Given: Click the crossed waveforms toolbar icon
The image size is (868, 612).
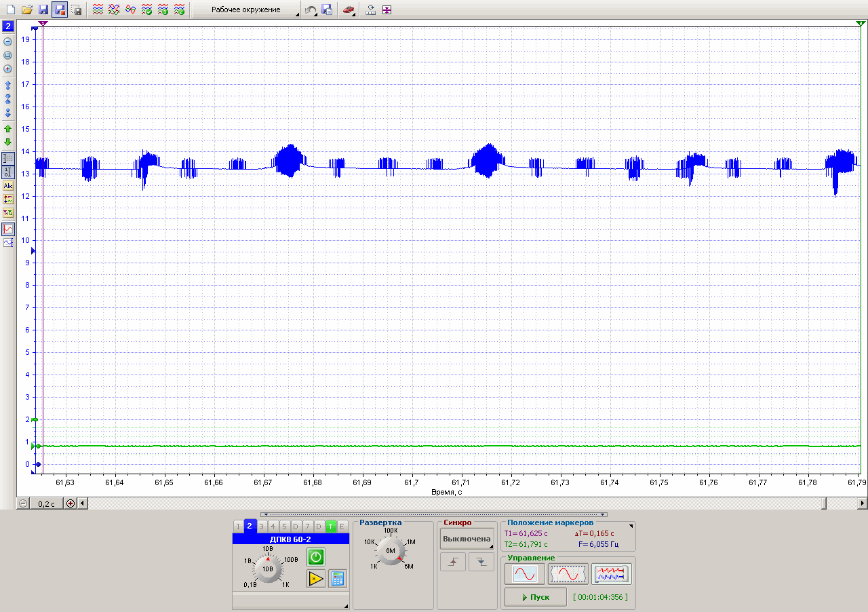Looking at the screenshot, I should click(x=115, y=9).
